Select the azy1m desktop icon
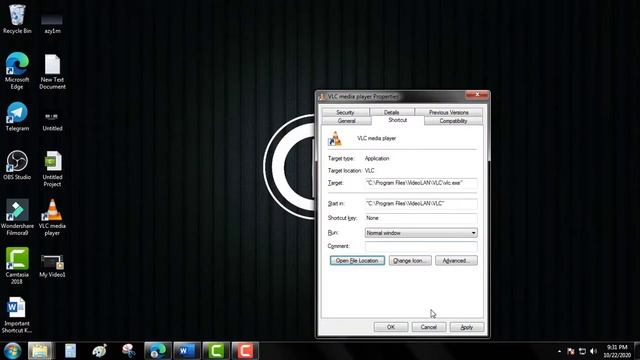This screenshot has height=360, width=640. (52, 24)
